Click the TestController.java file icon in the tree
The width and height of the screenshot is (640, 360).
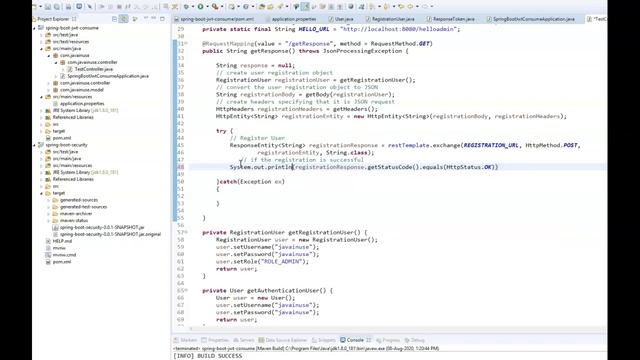click(x=70, y=69)
